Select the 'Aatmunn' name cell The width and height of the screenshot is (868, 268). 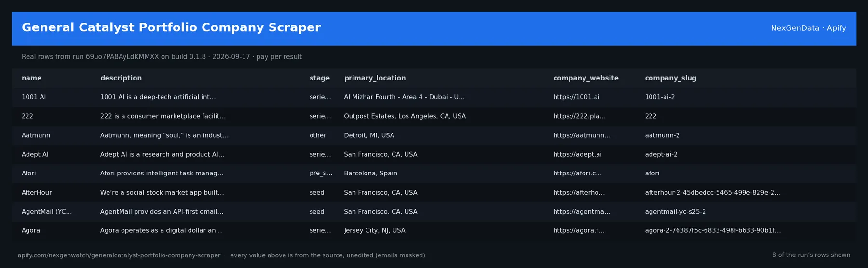[x=36, y=135]
